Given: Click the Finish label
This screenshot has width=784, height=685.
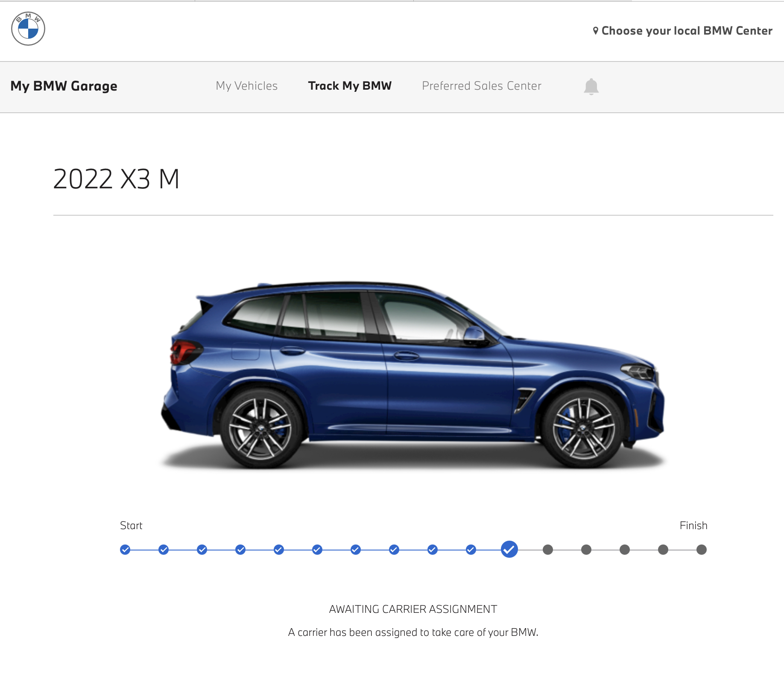Looking at the screenshot, I should click(x=693, y=526).
